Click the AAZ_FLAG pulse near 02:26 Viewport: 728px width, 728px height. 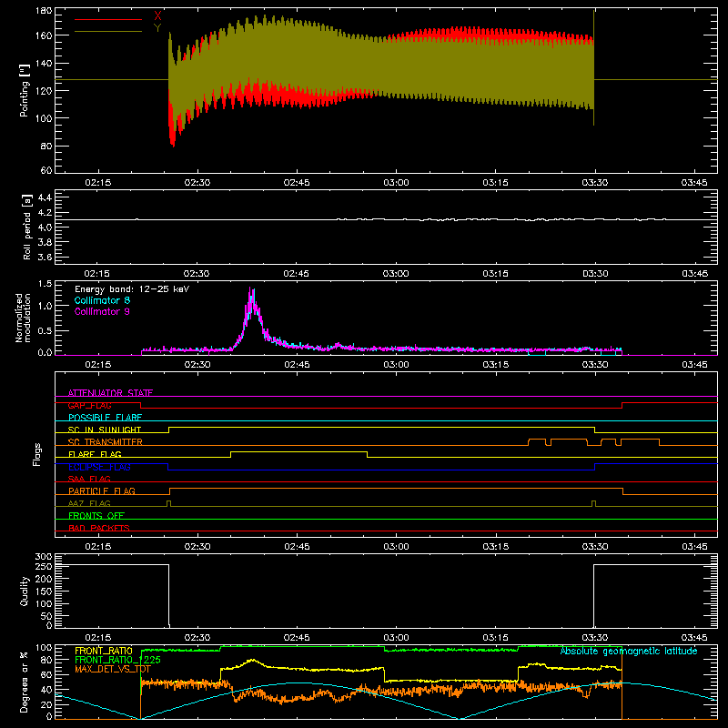point(168,503)
